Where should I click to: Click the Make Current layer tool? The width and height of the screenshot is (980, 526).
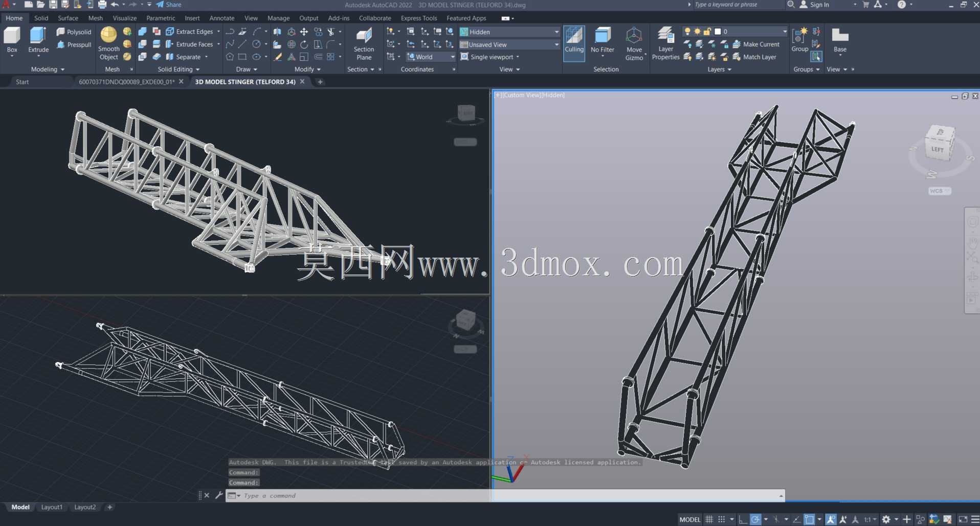click(x=756, y=44)
